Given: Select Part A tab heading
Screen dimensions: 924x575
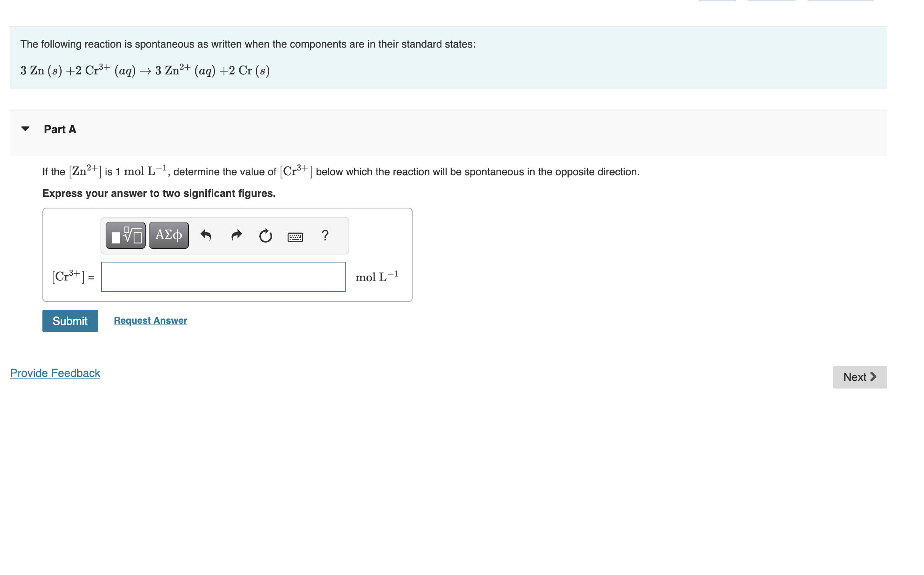Looking at the screenshot, I should pyautogui.click(x=59, y=129).
